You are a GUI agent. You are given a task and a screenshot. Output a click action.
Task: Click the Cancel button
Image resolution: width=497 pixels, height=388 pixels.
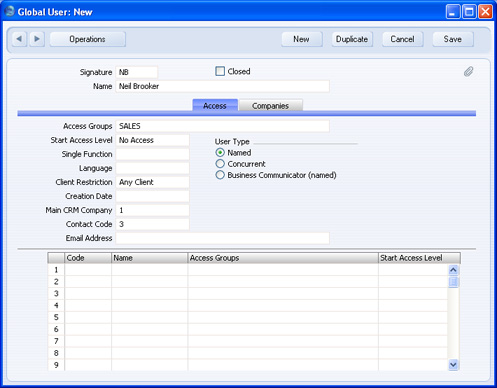403,39
